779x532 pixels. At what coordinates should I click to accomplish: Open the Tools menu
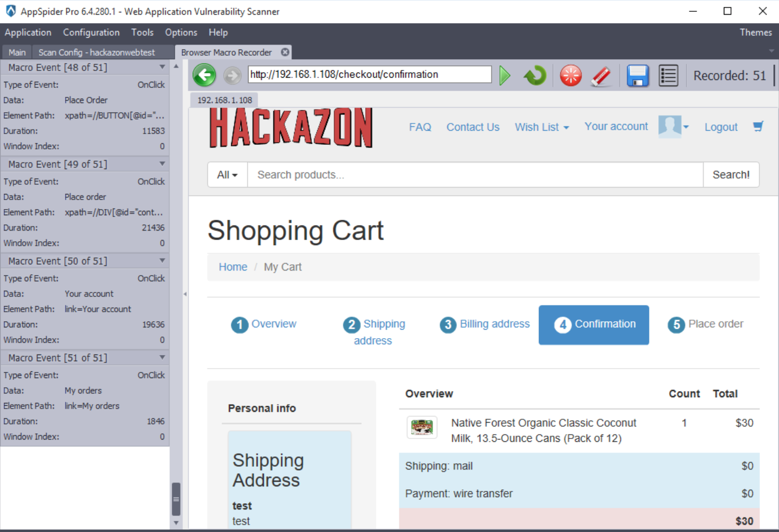pyautogui.click(x=142, y=33)
